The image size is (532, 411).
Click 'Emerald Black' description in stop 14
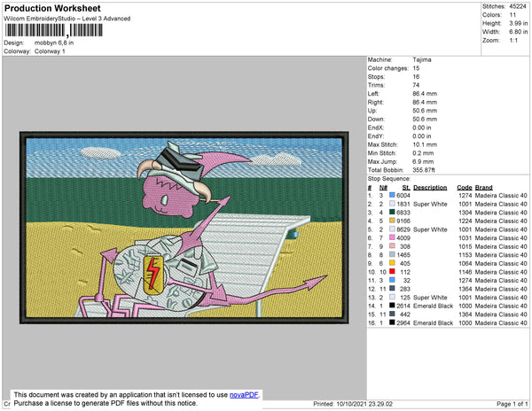point(434,306)
